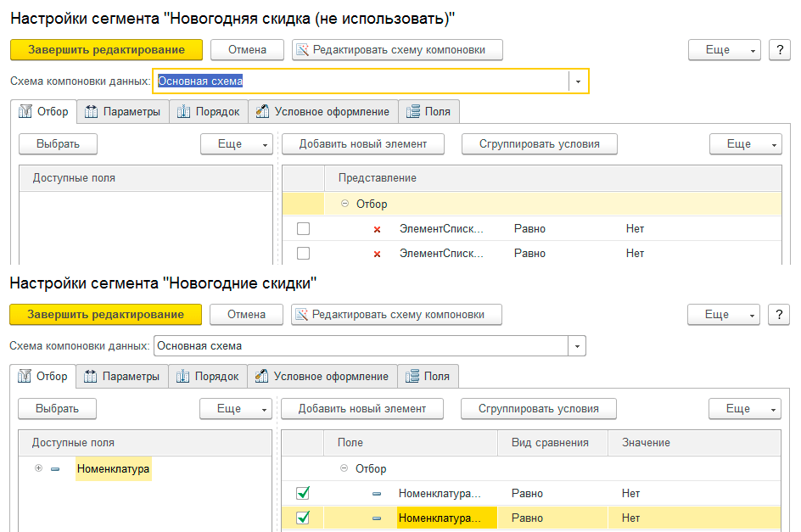801x532 pixels.
Task: Open the dropdown arrow of the highlighted Основная схема field
Action: (578, 81)
